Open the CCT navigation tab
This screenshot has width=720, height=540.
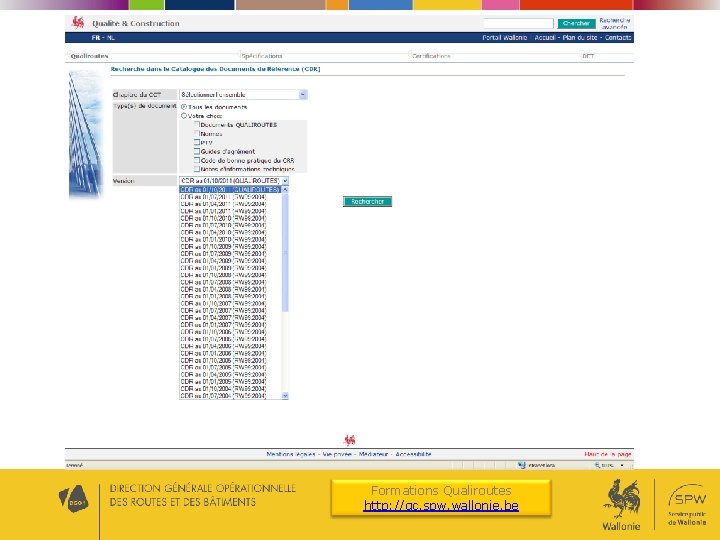588,56
